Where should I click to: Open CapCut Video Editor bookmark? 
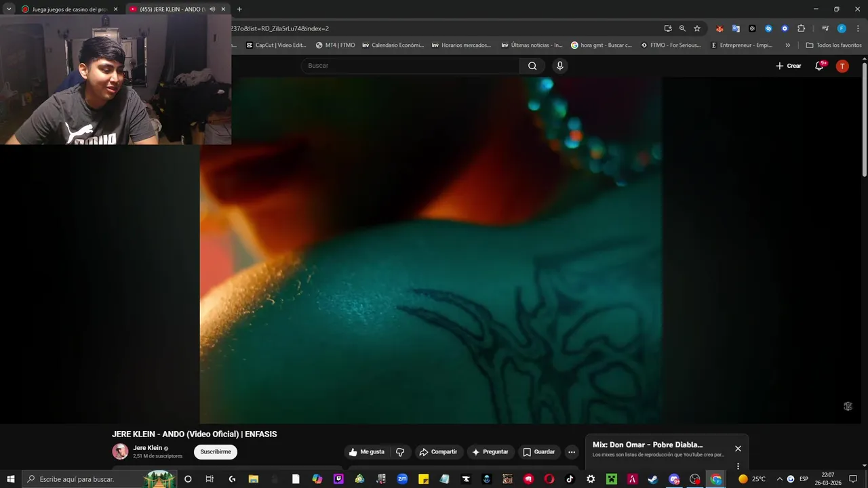coord(276,45)
